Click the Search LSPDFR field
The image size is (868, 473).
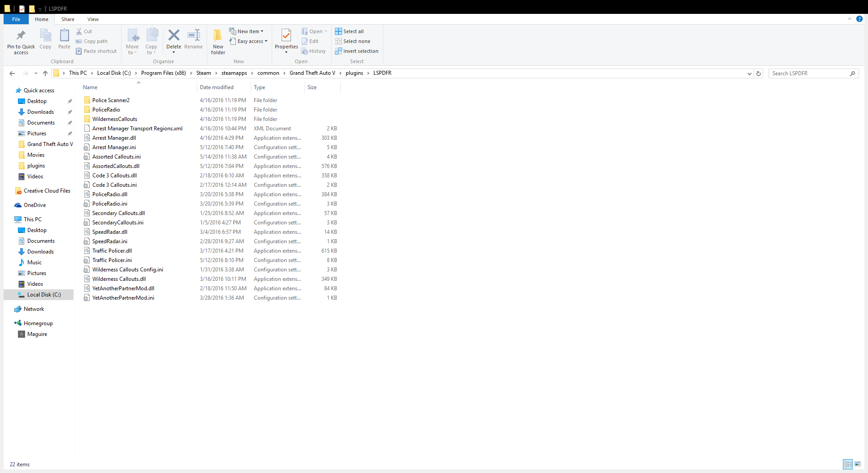pyautogui.click(x=809, y=73)
